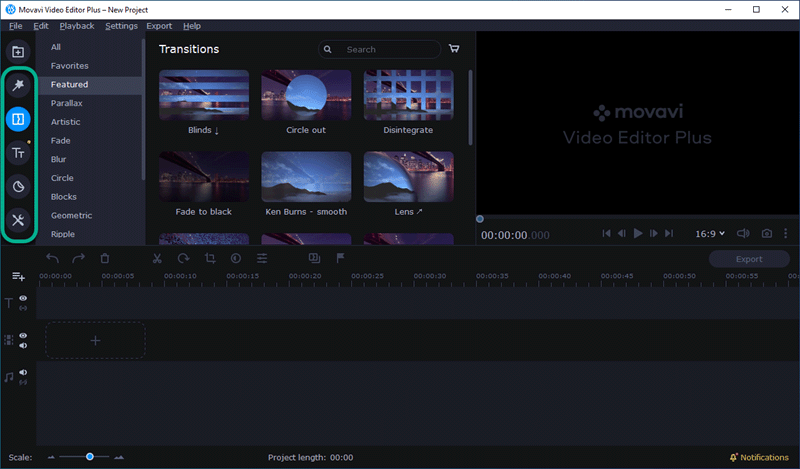Open the Color adjustments icon
The width and height of the screenshot is (800, 469).
click(x=236, y=258)
